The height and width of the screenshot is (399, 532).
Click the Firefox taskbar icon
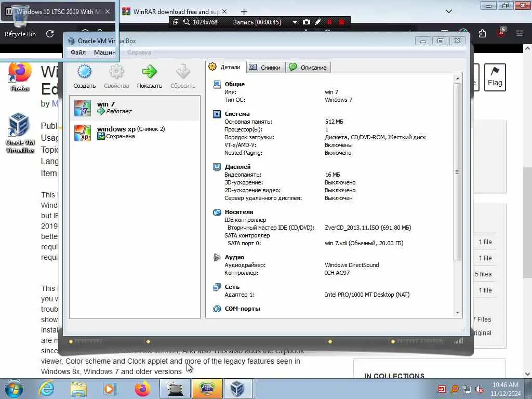[x=142, y=389]
